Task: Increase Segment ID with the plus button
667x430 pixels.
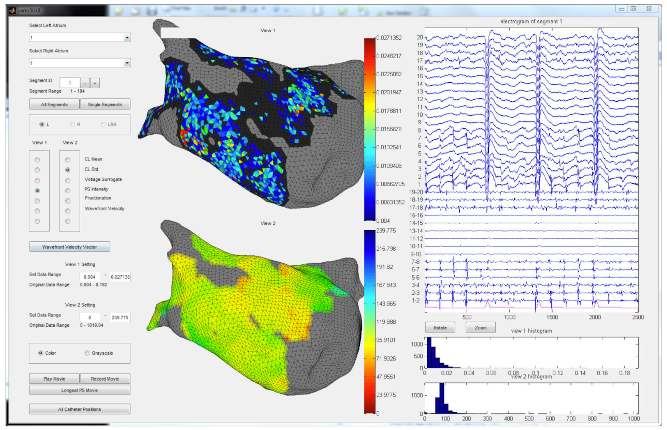Action: [94, 80]
